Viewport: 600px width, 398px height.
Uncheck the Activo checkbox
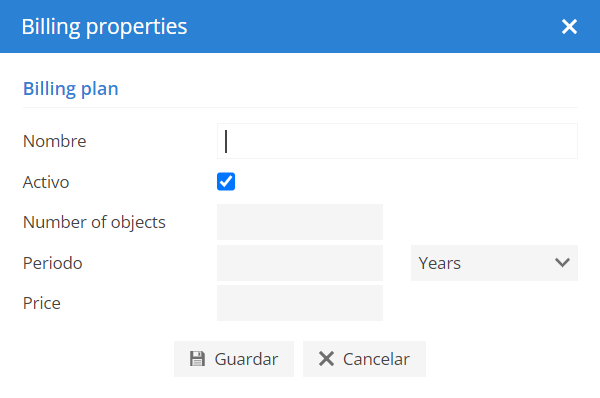(x=226, y=181)
